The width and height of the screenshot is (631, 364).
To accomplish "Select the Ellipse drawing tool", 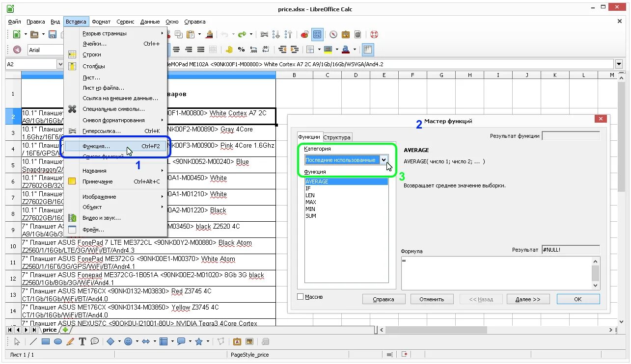I will 58,341.
